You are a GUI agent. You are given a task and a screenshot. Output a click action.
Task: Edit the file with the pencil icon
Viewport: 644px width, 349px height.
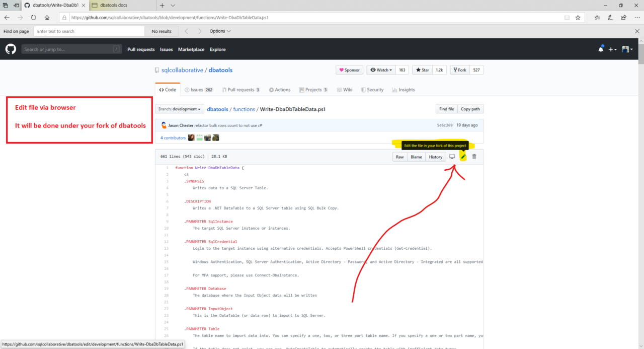(463, 157)
